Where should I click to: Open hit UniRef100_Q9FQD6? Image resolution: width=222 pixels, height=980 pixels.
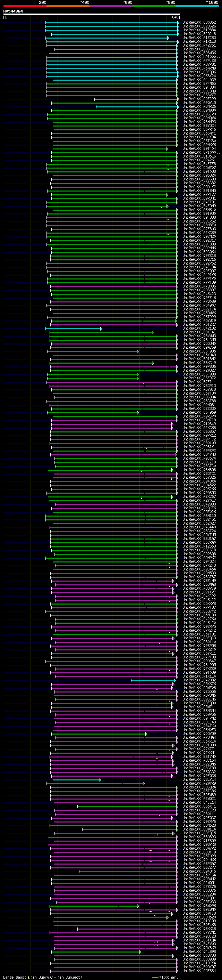click(199, 72)
